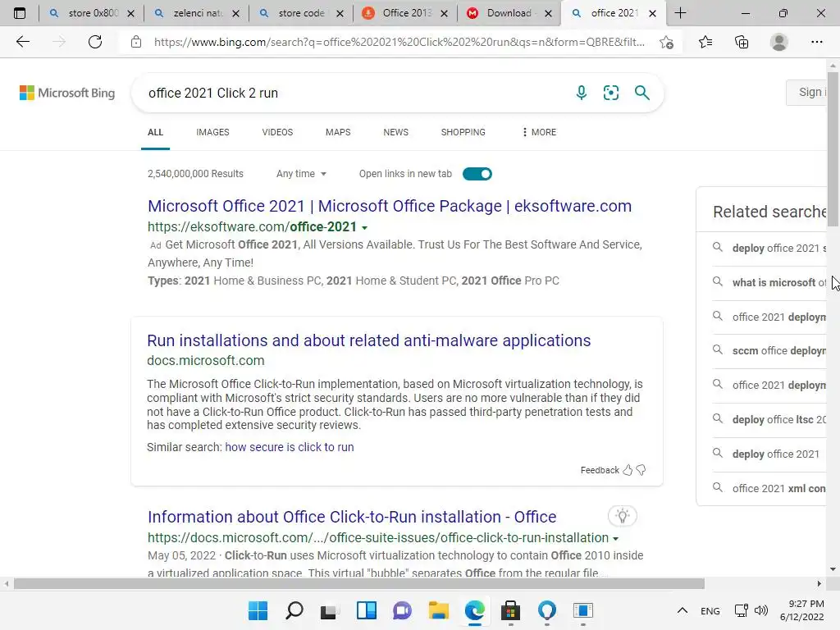Open the ENG language indicator

pos(710,610)
